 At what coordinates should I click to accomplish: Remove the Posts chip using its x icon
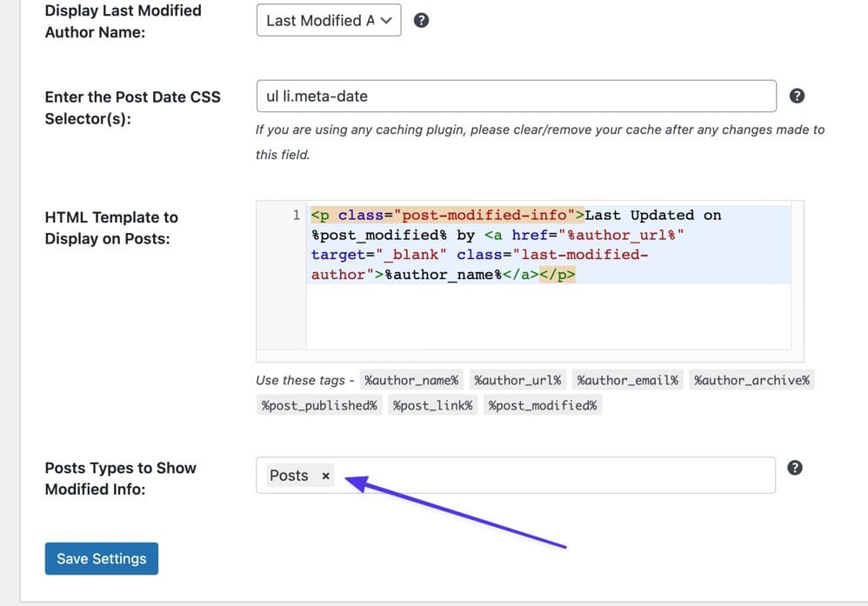pos(325,476)
